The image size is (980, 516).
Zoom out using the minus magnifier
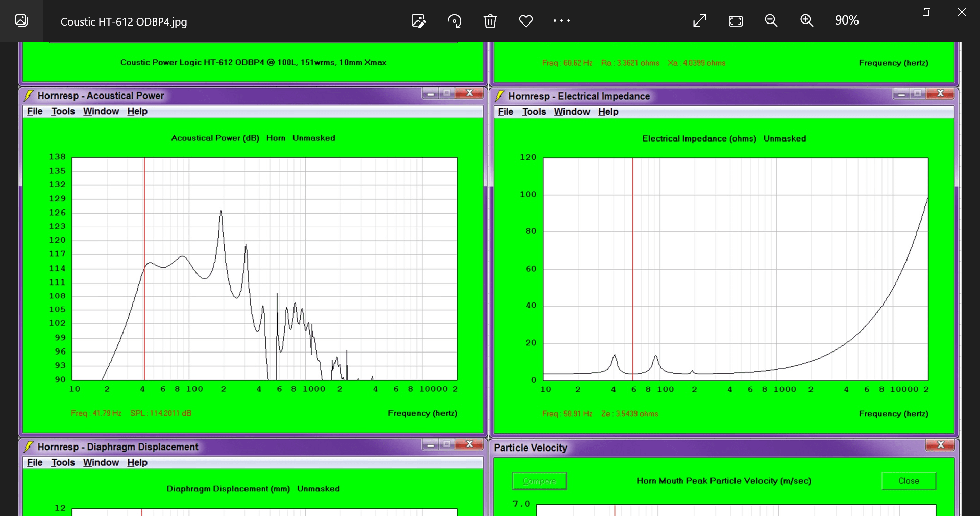click(771, 20)
